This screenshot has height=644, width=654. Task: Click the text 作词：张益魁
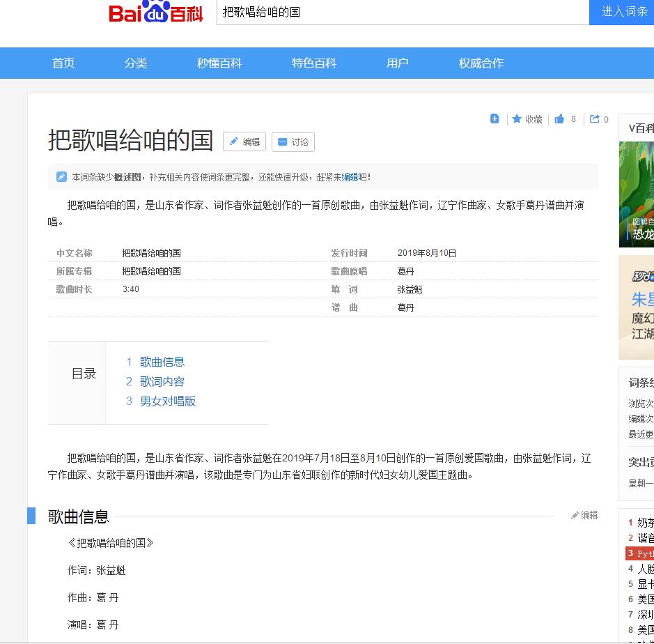(x=96, y=570)
